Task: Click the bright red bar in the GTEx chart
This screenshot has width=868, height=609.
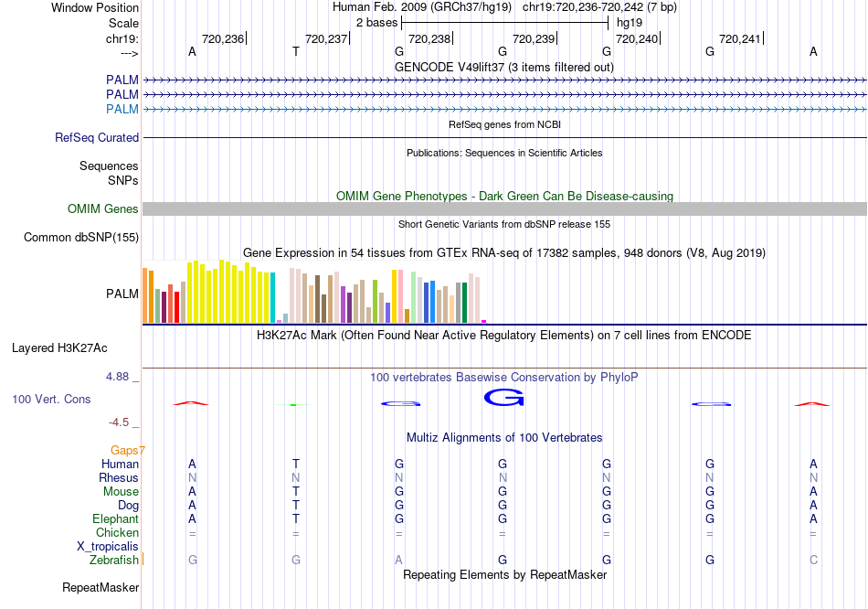Action: click(176, 307)
